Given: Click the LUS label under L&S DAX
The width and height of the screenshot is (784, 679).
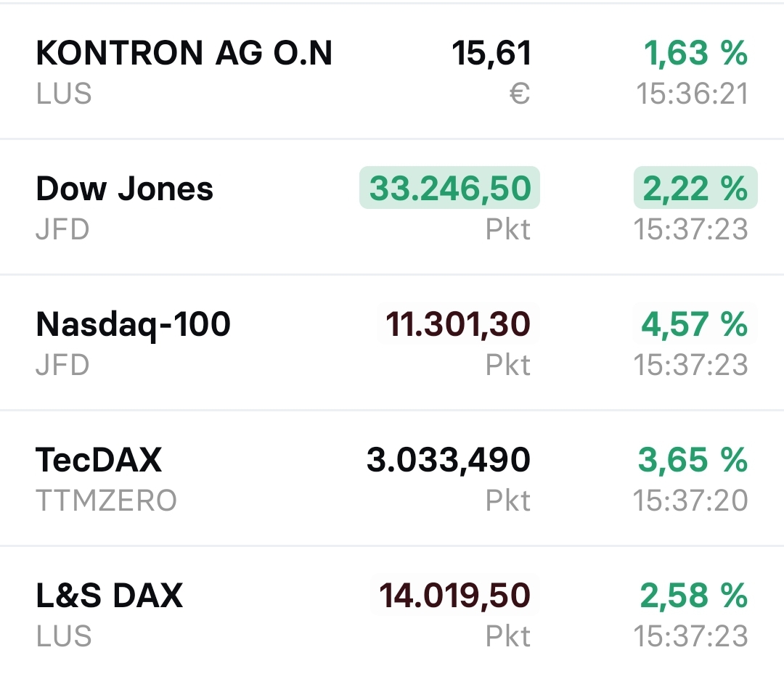Looking at the screenshot, I should (64, 636).
